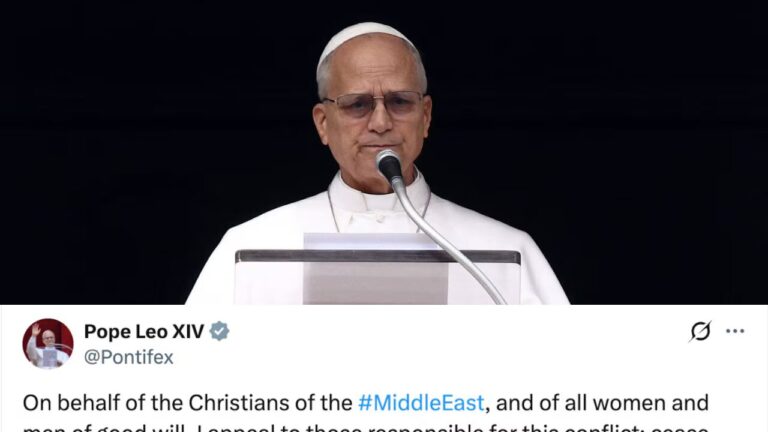
Task: Open the three-dot more options menu
Action: tap(735, 332)
